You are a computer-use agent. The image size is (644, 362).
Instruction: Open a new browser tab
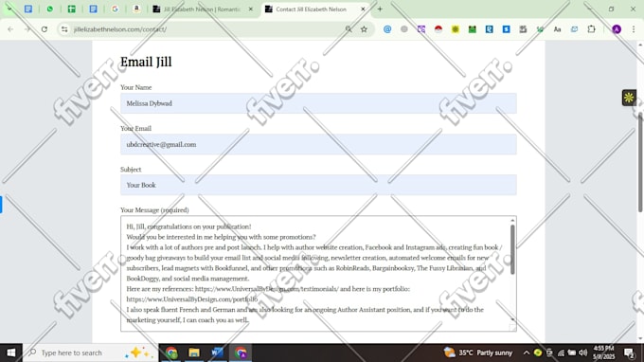pyautogui.click(x=380, y=9)
